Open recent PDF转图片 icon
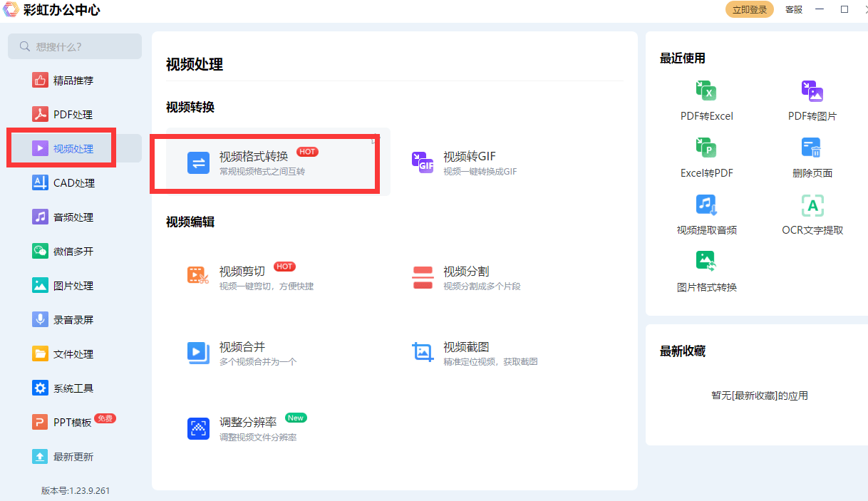The width and height of the screenshot is (868, 501). tap(812, 91)
